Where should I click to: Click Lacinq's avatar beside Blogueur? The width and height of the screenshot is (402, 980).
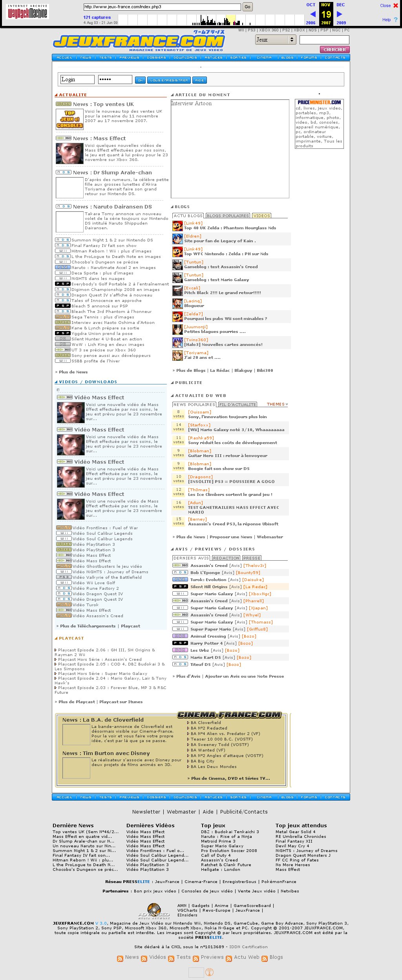[x=177, y=304]
